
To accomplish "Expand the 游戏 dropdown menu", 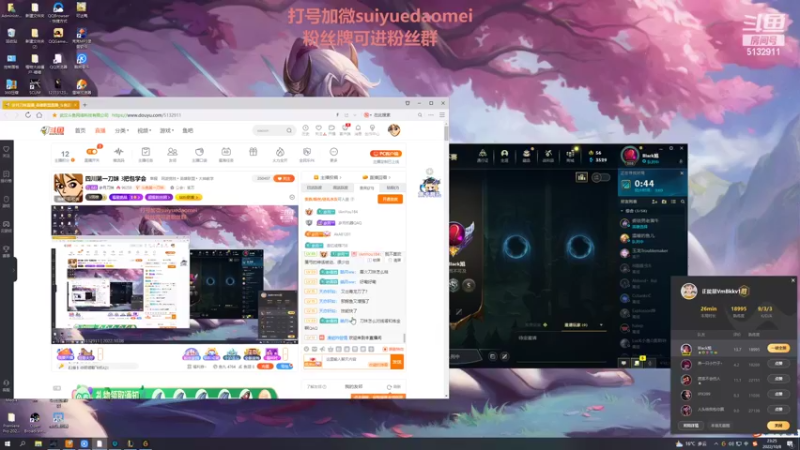I will pyautogui.click(x=166, y=131).
